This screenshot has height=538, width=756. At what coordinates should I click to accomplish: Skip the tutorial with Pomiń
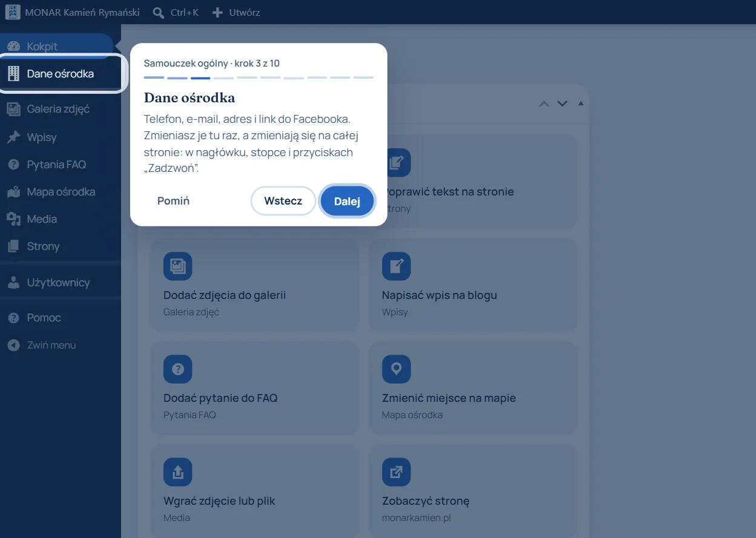[174, 201]
